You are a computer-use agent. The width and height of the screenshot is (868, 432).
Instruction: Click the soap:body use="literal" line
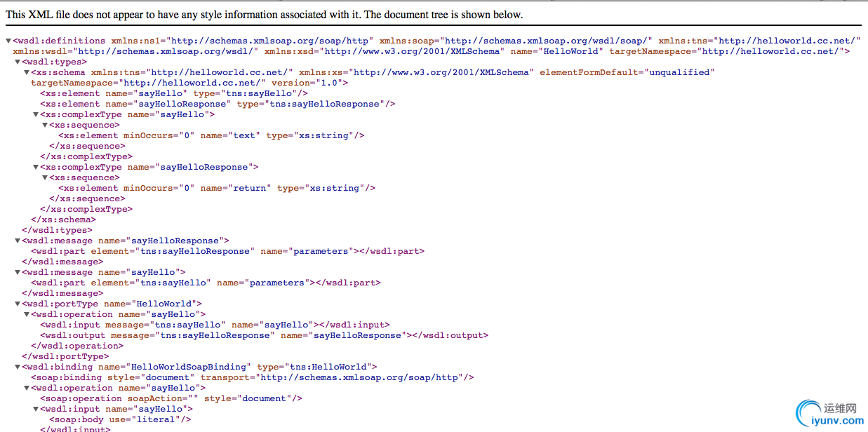[x=120, y=419]
